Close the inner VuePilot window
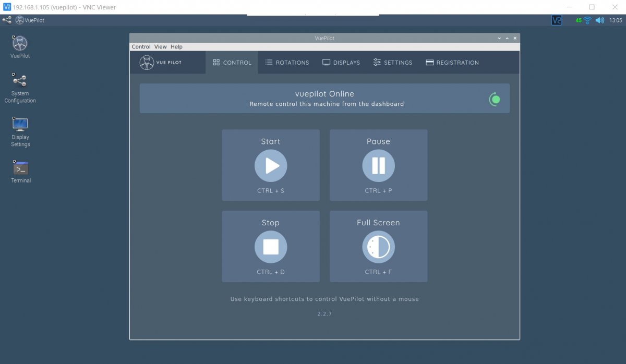 (515, 38)
